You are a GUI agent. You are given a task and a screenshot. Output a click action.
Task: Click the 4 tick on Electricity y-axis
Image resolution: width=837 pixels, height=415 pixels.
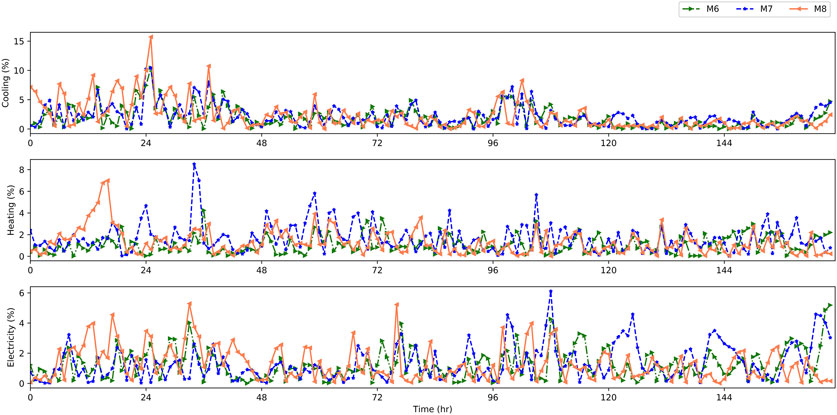tap(22, 323)
